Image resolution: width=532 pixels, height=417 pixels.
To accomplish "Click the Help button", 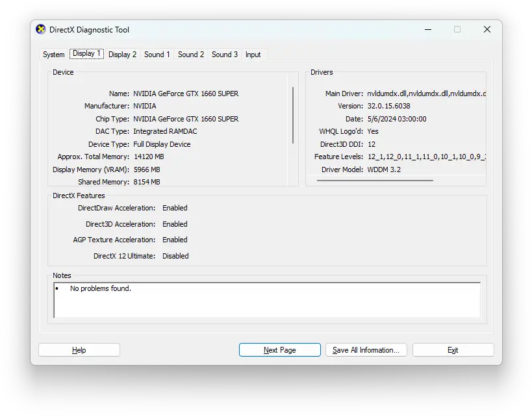I will click(79, 350).
